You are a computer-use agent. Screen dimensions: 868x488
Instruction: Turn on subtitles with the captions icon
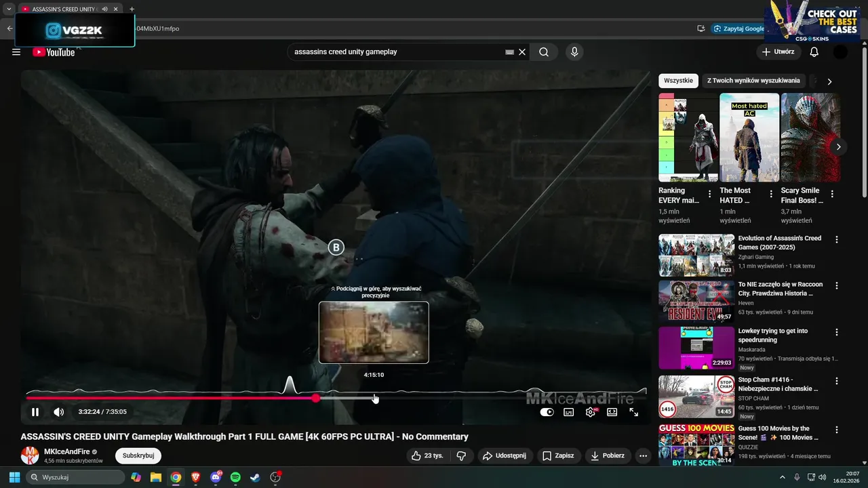569,411
